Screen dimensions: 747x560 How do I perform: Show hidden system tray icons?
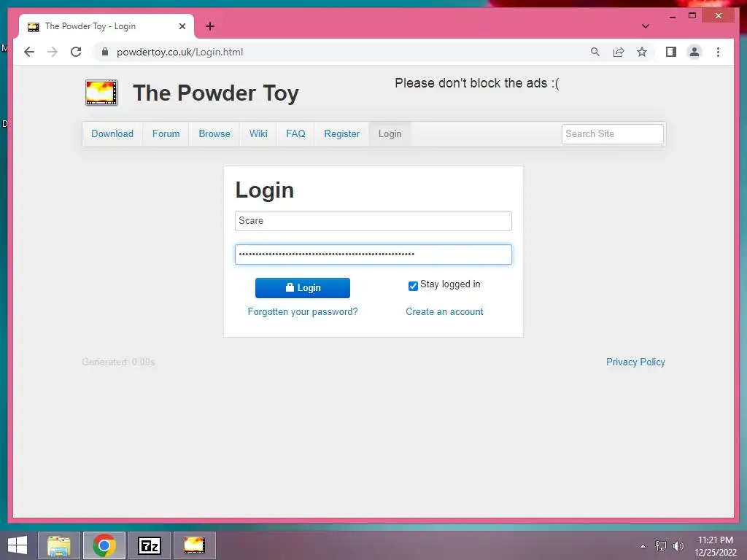point(643,546)
